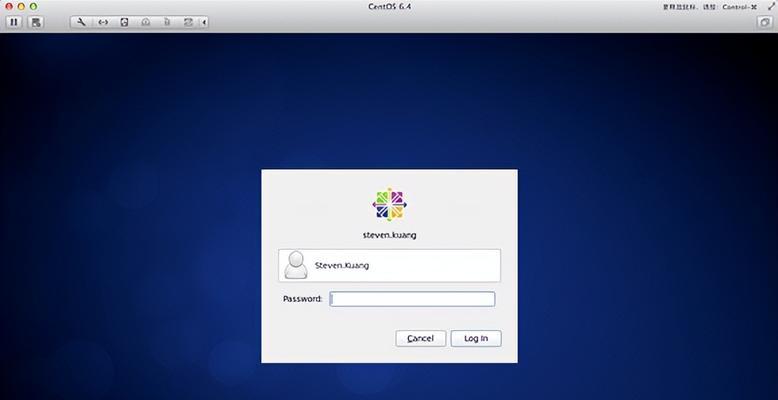The width and height of the screenshot is (778, 400).
Task: Click the device icon before the sync-arrows icon
Action: coord(167,22)
